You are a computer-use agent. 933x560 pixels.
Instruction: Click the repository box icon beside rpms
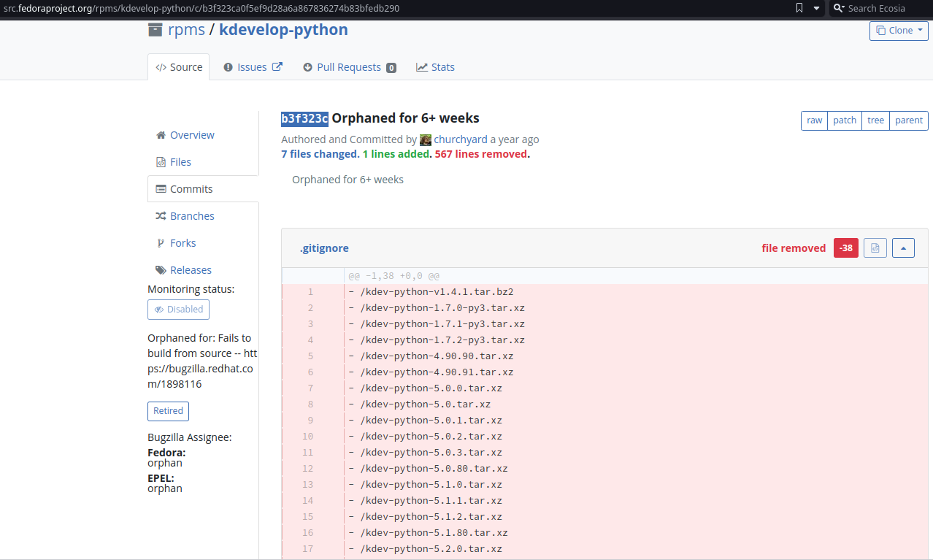pyautogui.click(x=155, y=30)
